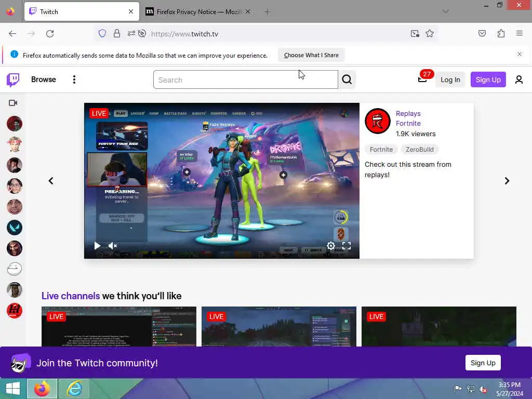Open the Valorant logo sidebar channel
The image size is (532, 399).
coord(15,228)
